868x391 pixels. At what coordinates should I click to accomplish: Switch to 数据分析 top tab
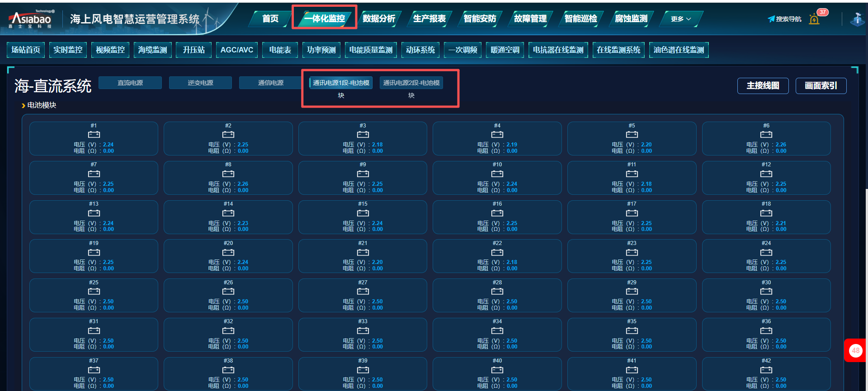point(379,19)
